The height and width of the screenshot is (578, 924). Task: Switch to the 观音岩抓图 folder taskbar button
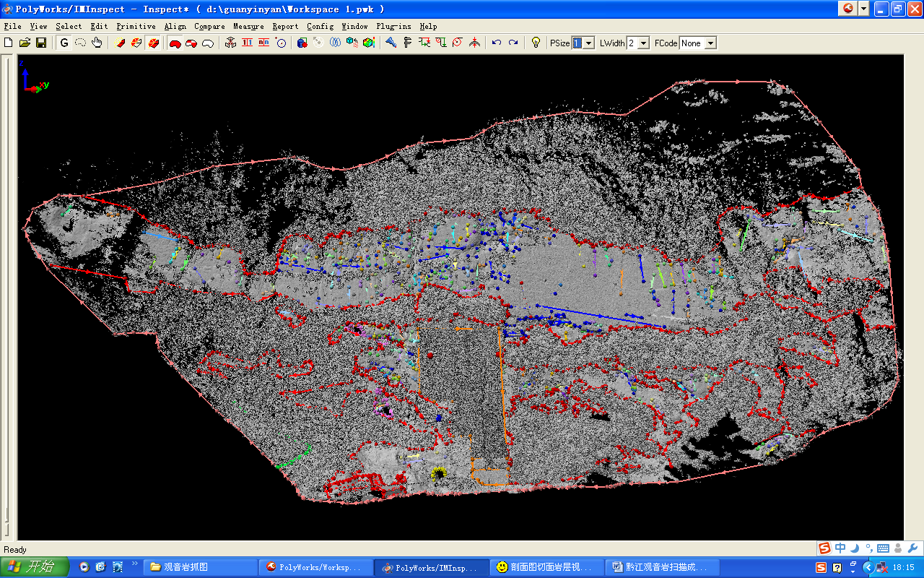tap(200, 567)
